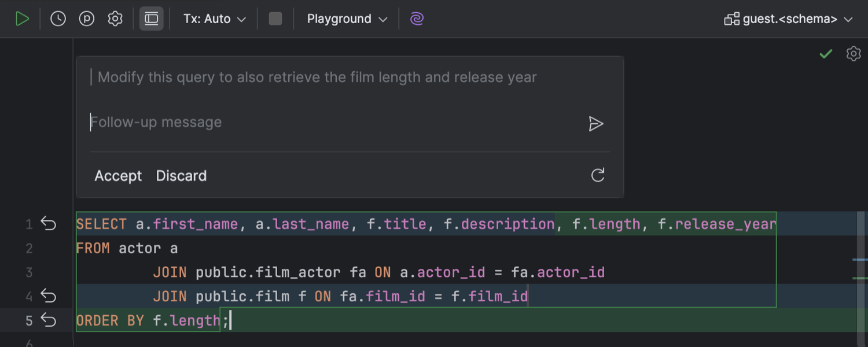Screen dimensions: 868x347
Task: Open the execution settings gear
Action: [115, 19]
